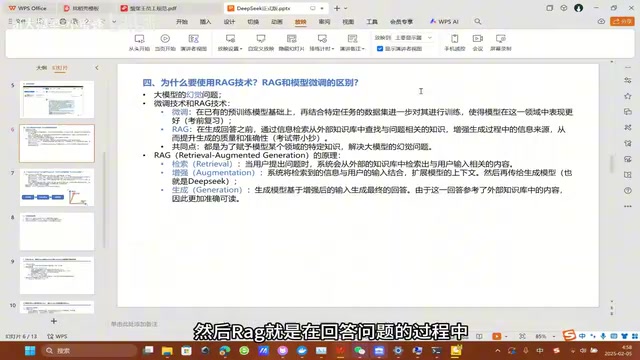640x360 pixels.
Task: Select 大纲 outline panel tab
Action: (42, 68)
